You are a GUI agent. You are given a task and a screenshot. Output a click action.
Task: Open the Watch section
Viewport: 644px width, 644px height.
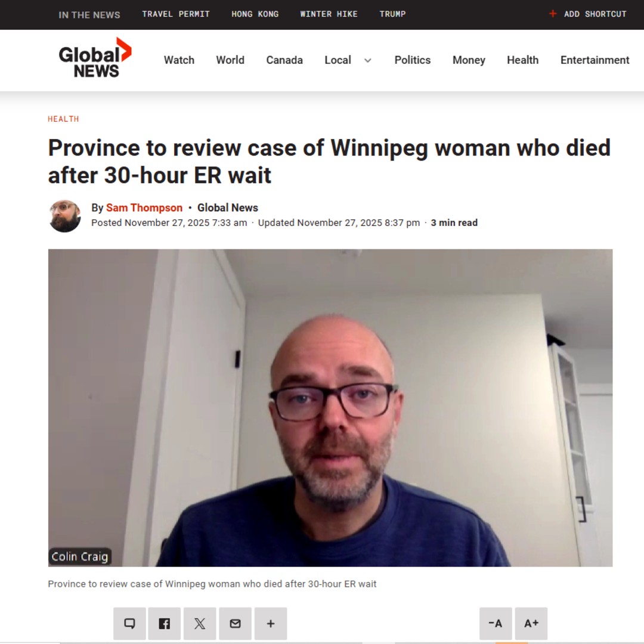179,60
